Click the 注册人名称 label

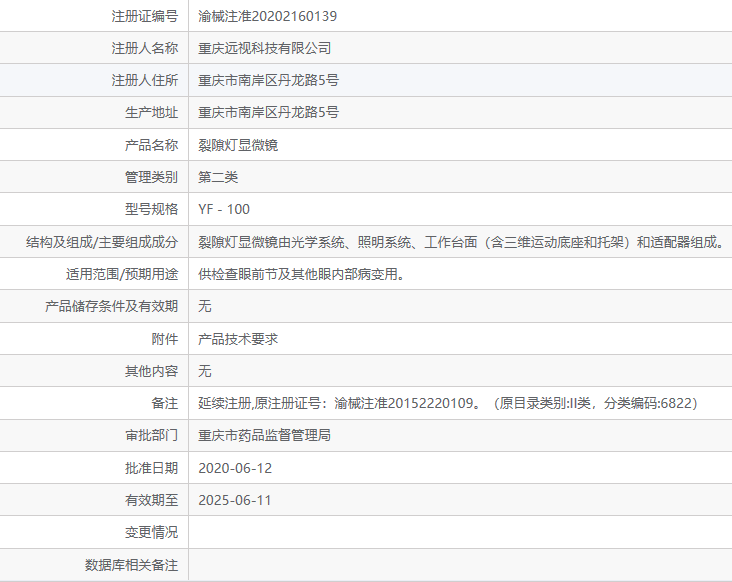[x=145, y=48]
